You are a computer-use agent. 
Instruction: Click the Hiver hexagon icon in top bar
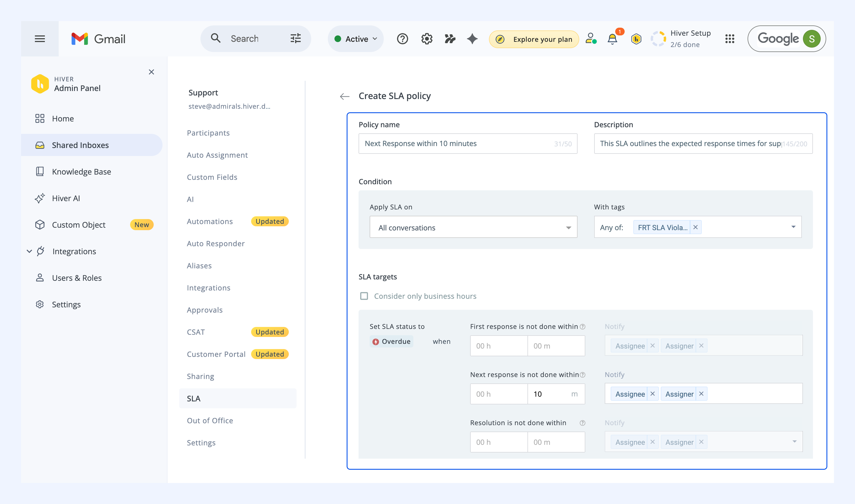[x=636, y=39]
